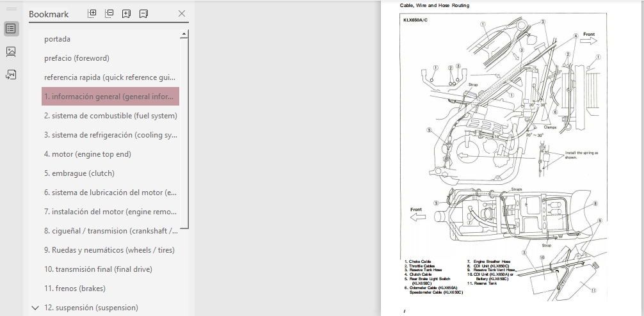Open the 'prefacio (foreword)' bookmark
644x316 pixels.
tap(77, 58)
